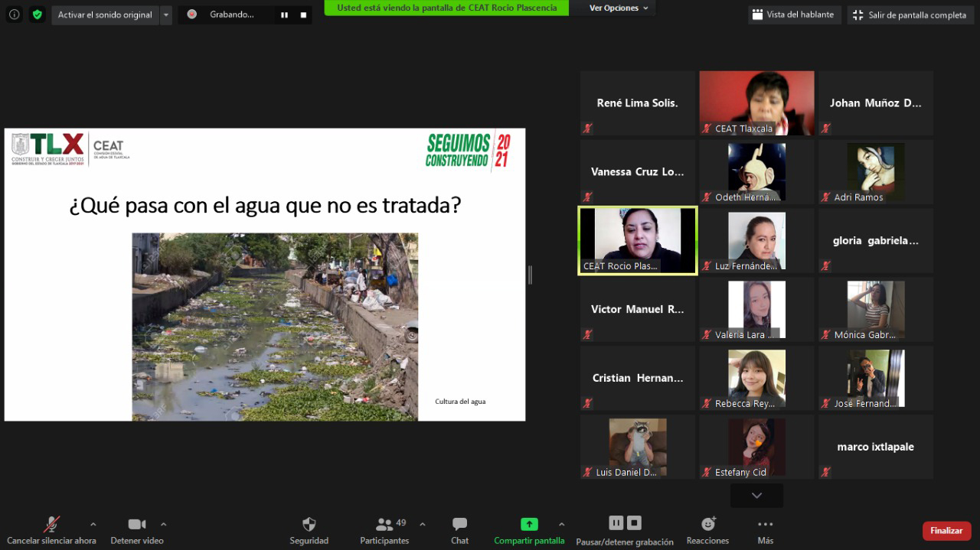Expand video options arrow beside camera

[163, 525]
